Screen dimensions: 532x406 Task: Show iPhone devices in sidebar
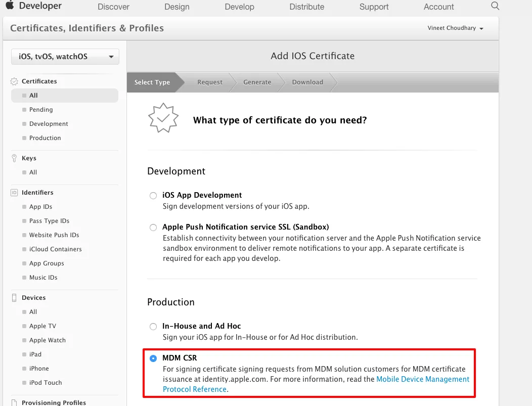pos(39,369)
